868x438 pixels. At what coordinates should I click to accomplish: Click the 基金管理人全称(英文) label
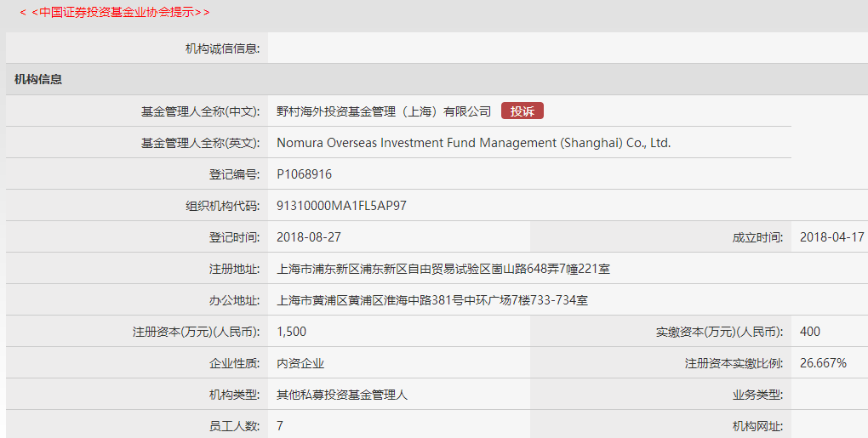200,143
